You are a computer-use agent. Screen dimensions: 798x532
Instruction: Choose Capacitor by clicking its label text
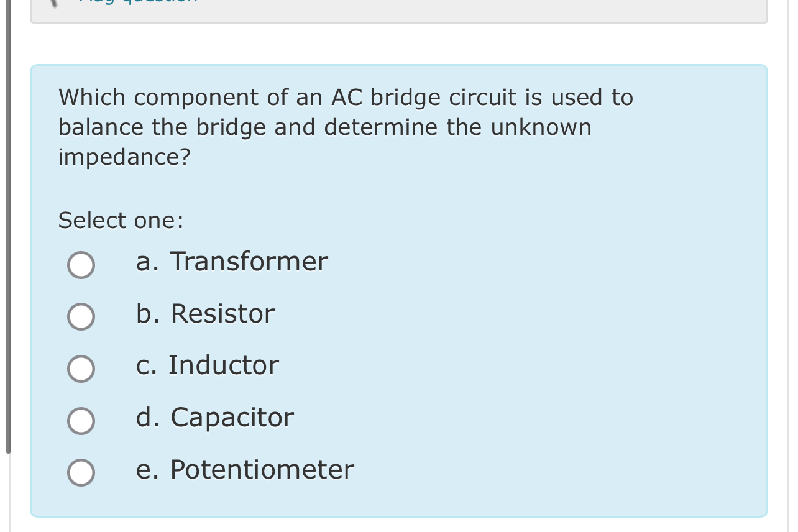pos(214,418)
